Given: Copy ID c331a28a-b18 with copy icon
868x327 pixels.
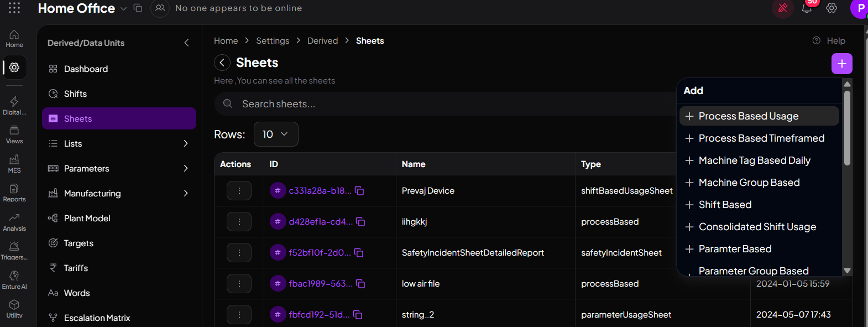Looking at the screenshot, I should tap(359, 191).
